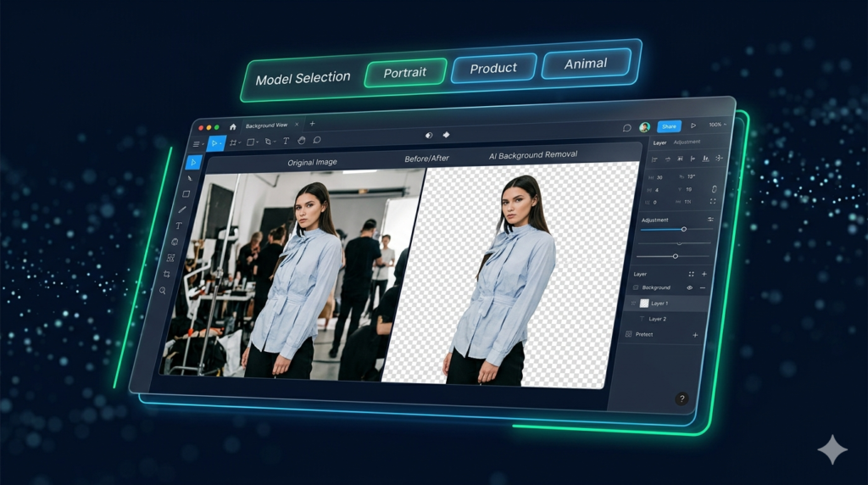Click the align bottom icon in alignment row
The image size is (868, 485).
(x=706, y=159)
